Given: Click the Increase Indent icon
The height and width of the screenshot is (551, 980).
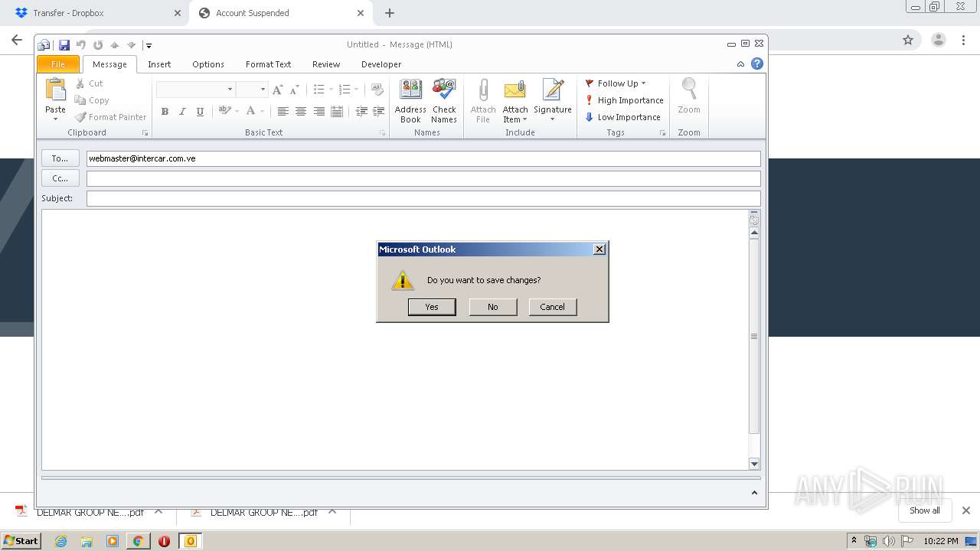Looking at the screenshot, I should pyautogui.click(x=378, y=112).
